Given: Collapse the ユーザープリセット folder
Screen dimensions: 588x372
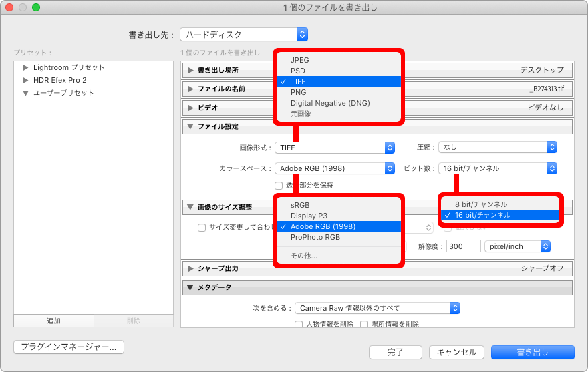Looking at the screenshot, I should click(x=26, y=93).
